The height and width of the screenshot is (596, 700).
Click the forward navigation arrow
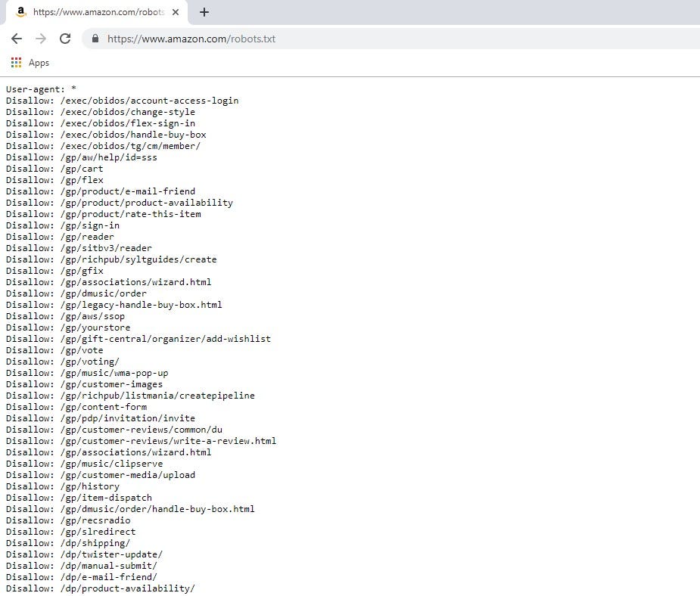pos(42,38)
